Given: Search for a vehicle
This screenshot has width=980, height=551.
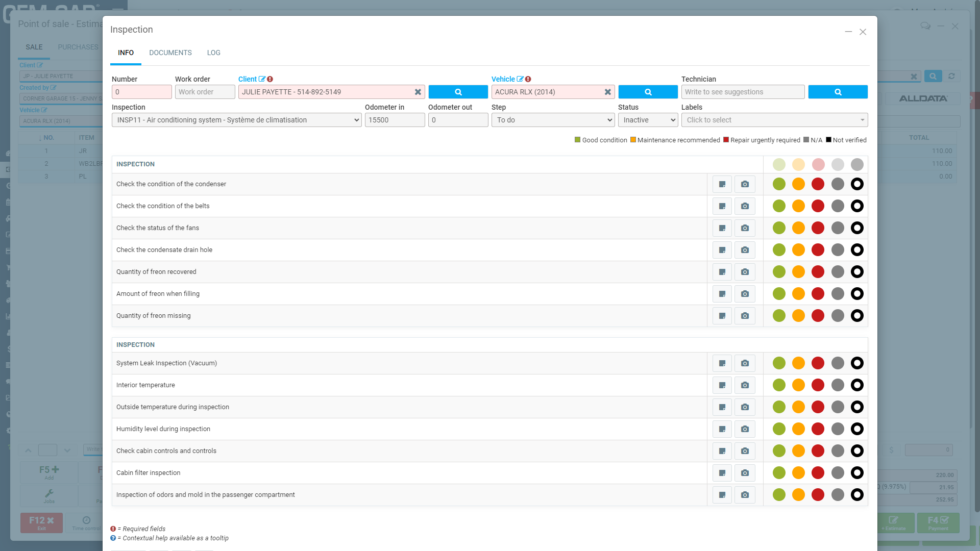Looking at the screenshot, I should click(648, 92).
